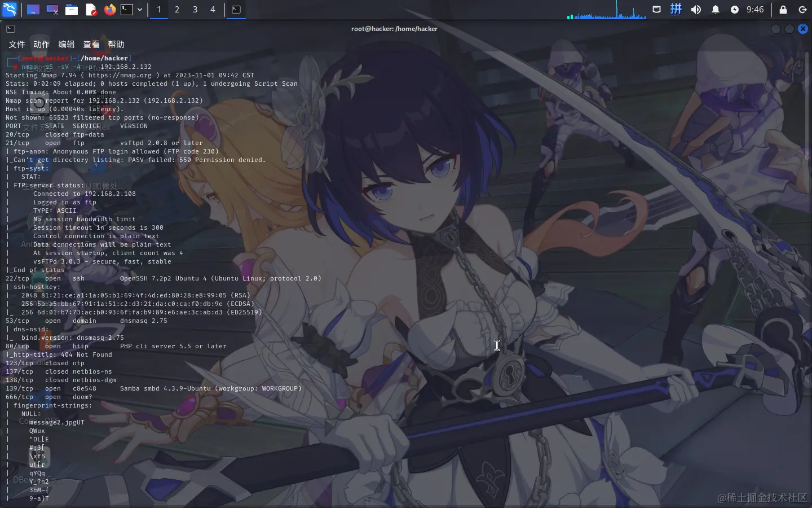Click the show desktop panel icon
Screen dimensions: 812x508
point(33,10)
